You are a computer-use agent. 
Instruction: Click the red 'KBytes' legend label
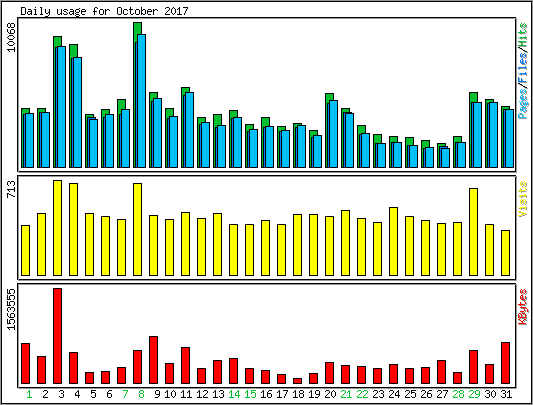click(x=523, y=307)
